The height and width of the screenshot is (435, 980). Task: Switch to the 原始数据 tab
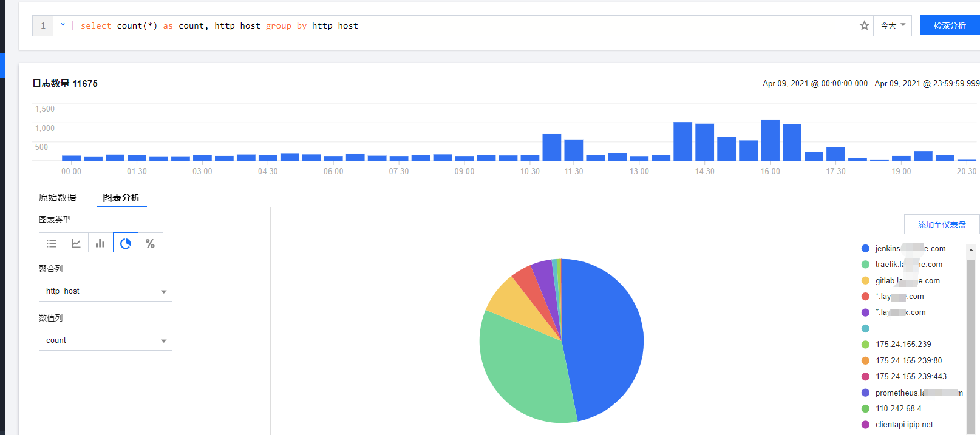(58, 197)
